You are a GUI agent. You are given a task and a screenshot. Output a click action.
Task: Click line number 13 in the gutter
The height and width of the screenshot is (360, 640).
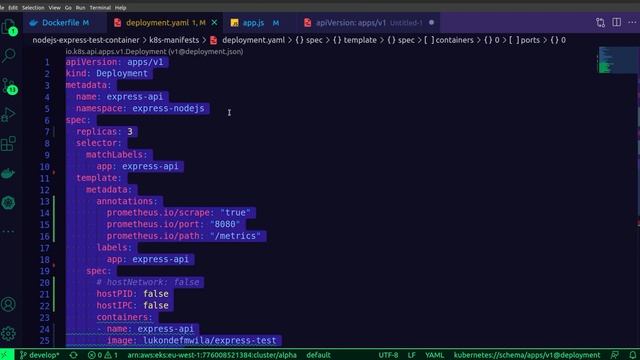(x=44, y=202)
